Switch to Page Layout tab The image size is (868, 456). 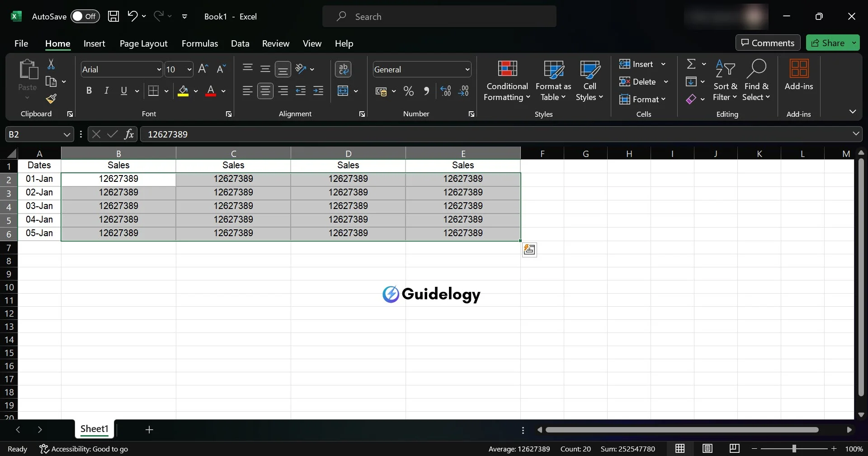[x=143, y=43]
